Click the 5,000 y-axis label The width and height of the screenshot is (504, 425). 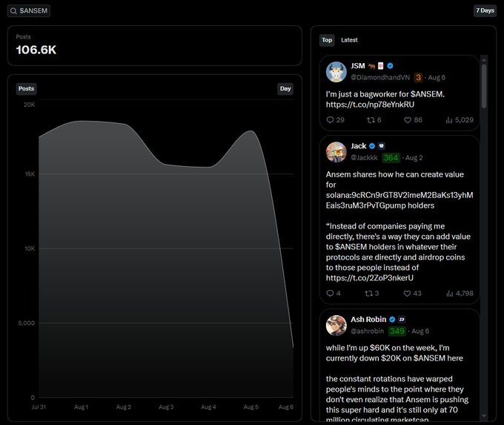[x=27, y=323]
